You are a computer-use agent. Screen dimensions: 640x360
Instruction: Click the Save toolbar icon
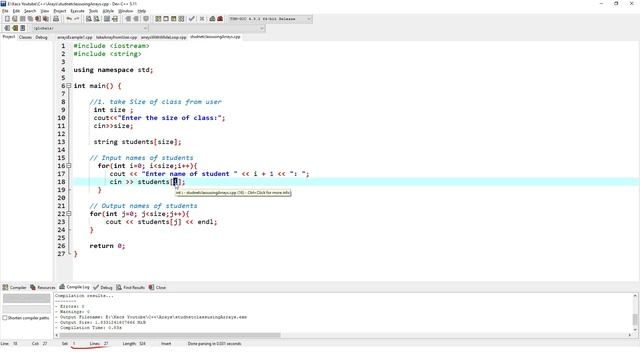(22, 19)
